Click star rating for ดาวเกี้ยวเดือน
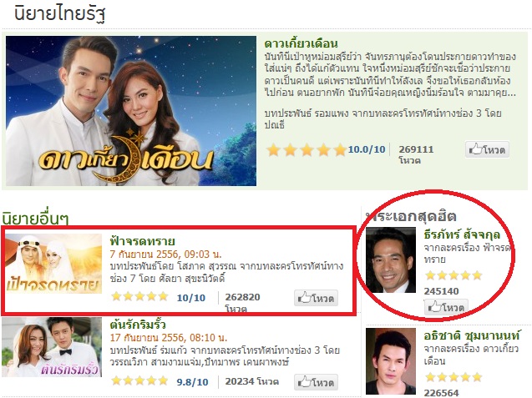The width and height of the screenshot is (532, 398). click(306, 149)
